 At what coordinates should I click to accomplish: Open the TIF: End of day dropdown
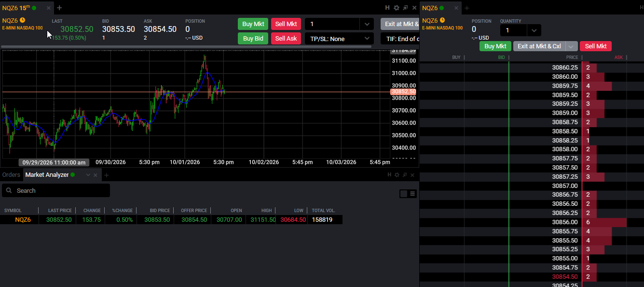click(x=400, y=39)
